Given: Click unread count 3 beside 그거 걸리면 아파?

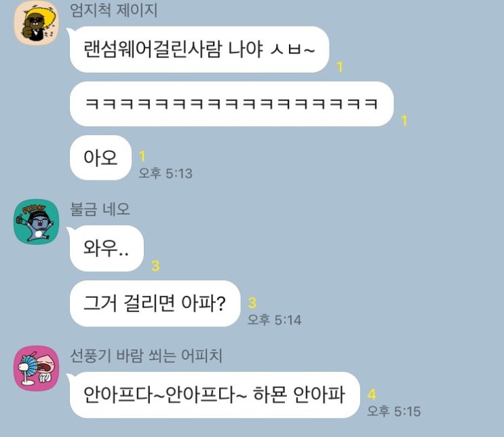Looking at the screenshot, I should pos(252,303).
